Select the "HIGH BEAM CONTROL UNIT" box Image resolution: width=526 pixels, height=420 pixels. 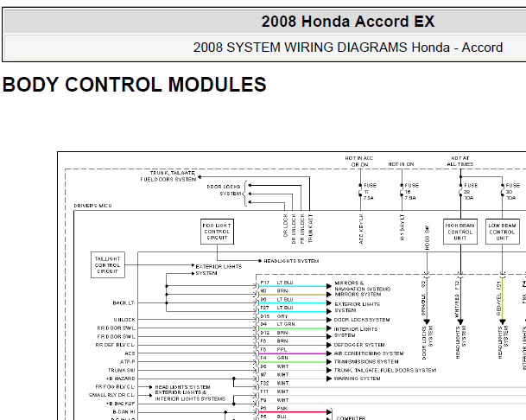[x=459, y=232]
